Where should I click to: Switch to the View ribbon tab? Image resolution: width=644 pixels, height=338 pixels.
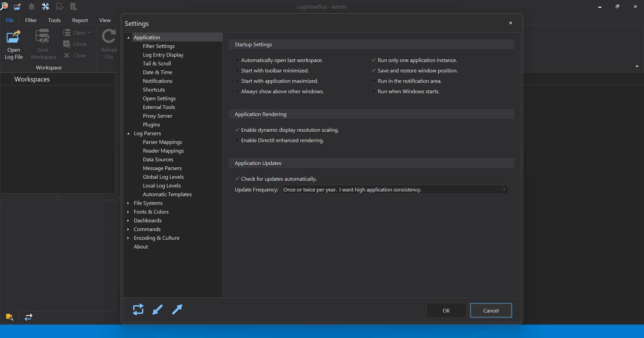coord(105,20)
